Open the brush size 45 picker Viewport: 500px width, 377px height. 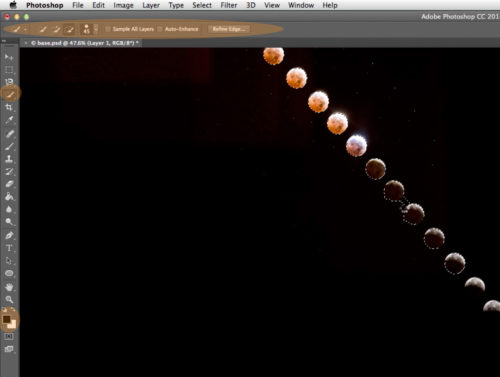coord(86,29)
